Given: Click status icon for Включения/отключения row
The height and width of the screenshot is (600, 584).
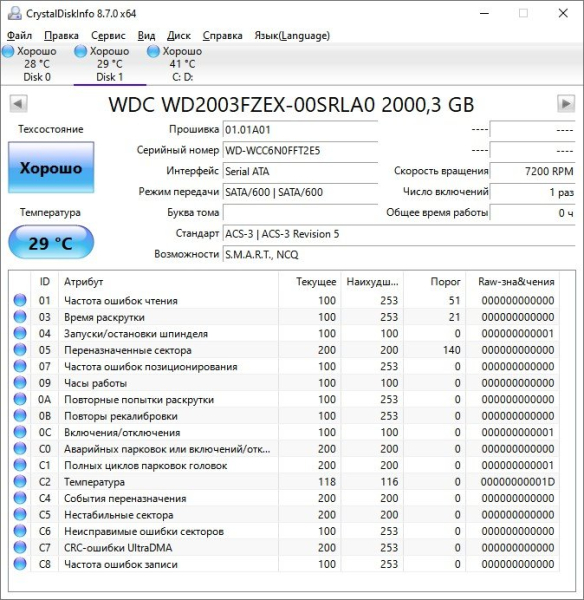Looking at the screenshot, I should (x=20, y=432).
